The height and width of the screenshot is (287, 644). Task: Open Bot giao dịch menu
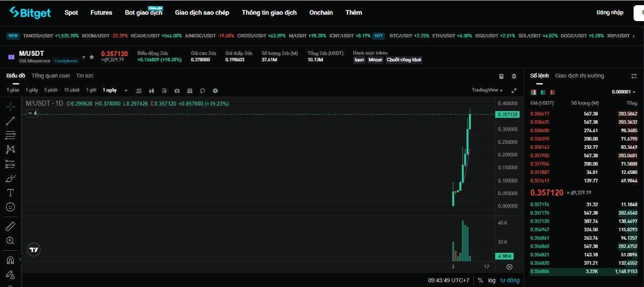(143, 13)
